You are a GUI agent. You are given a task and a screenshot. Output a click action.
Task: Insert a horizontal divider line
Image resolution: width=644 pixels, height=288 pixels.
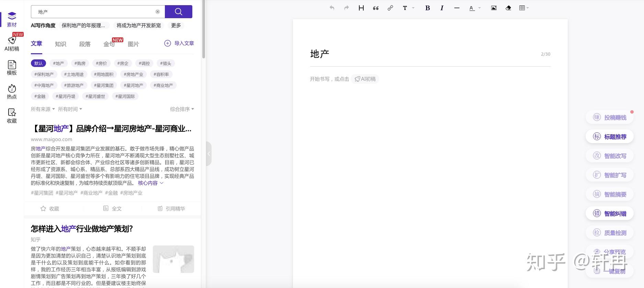tap(457, 8)
